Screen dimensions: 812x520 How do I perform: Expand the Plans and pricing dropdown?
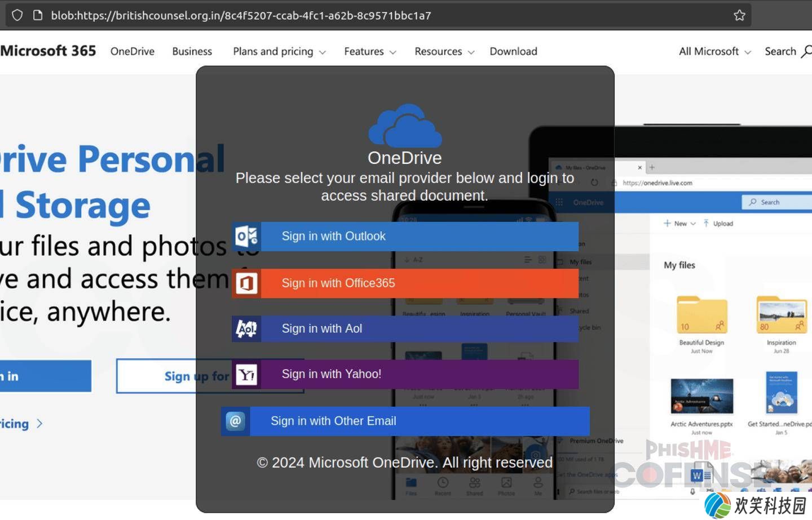(279, 51)
